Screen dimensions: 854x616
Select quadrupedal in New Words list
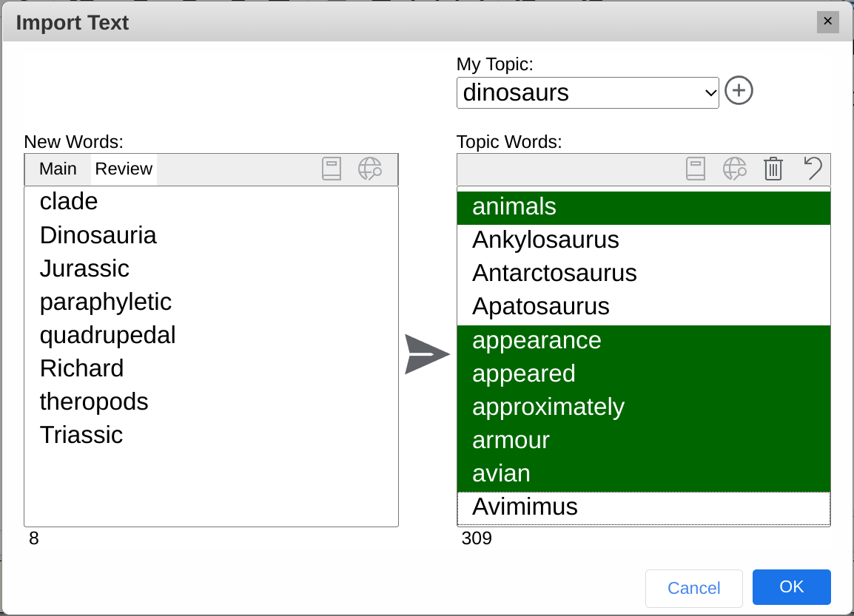(x=212, y=335)
